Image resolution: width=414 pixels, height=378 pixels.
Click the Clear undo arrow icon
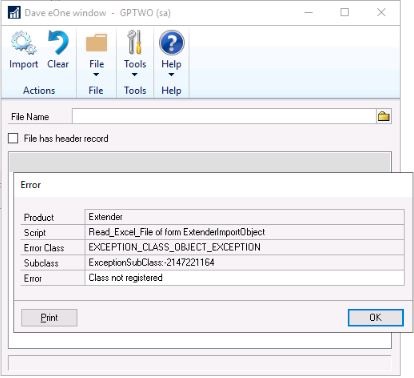click(x=58, y=43)
